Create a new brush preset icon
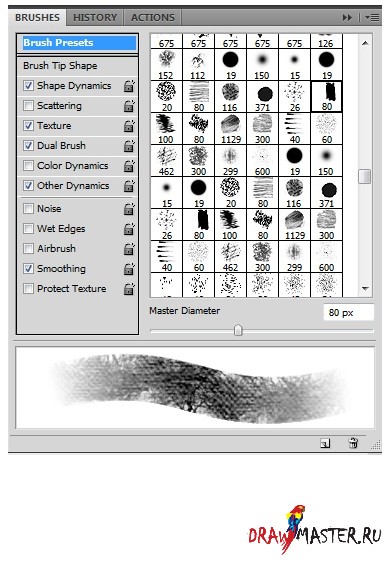 pos(325,444)
